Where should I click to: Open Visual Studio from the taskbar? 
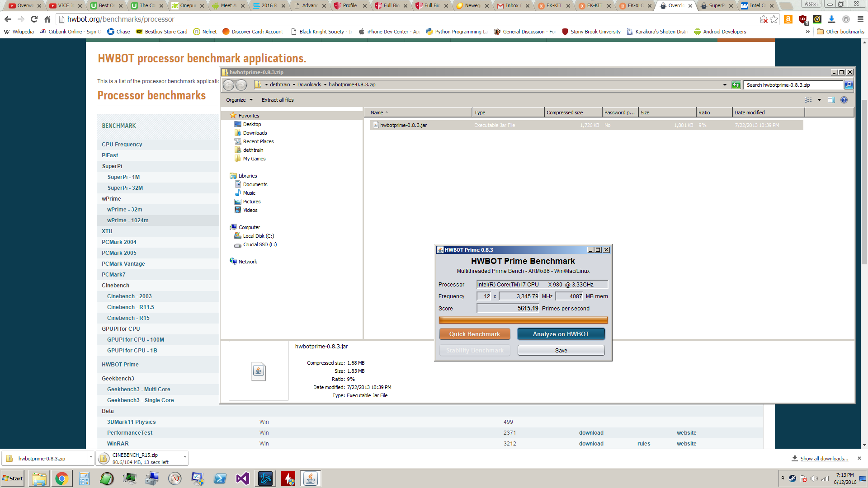coord(243,479)
